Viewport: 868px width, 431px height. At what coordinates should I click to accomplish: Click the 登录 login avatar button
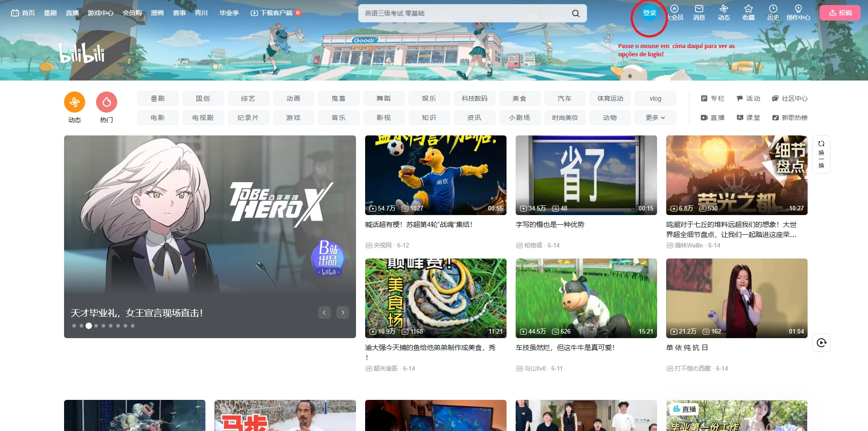click(x=649, y=13)
